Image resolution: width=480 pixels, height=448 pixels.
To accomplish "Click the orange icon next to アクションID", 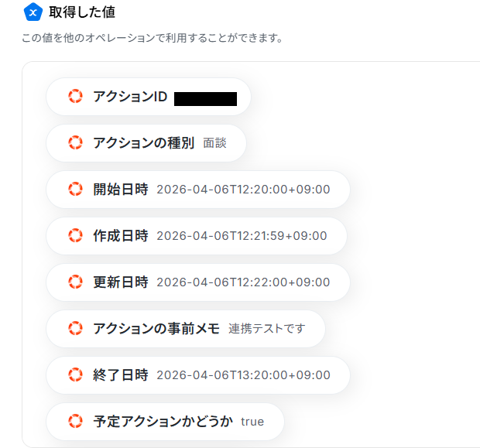I will 75,97.
